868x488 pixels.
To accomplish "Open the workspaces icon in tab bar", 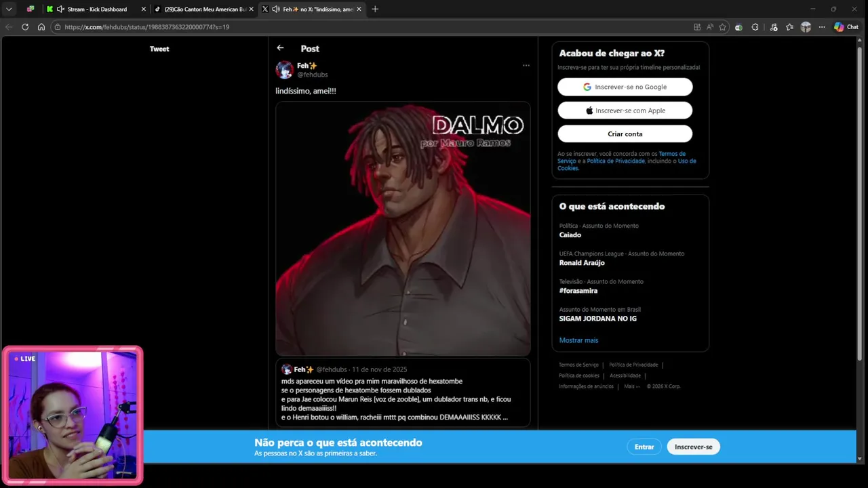I will tap(31, 9).
